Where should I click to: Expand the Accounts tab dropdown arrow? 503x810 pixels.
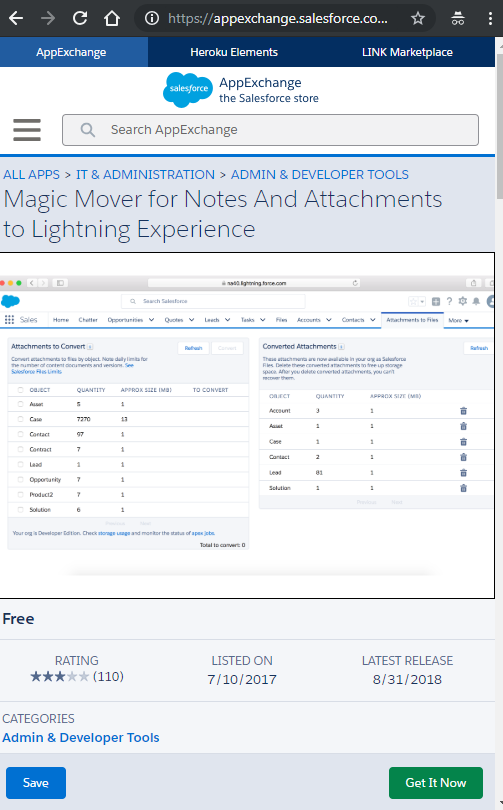328,320
